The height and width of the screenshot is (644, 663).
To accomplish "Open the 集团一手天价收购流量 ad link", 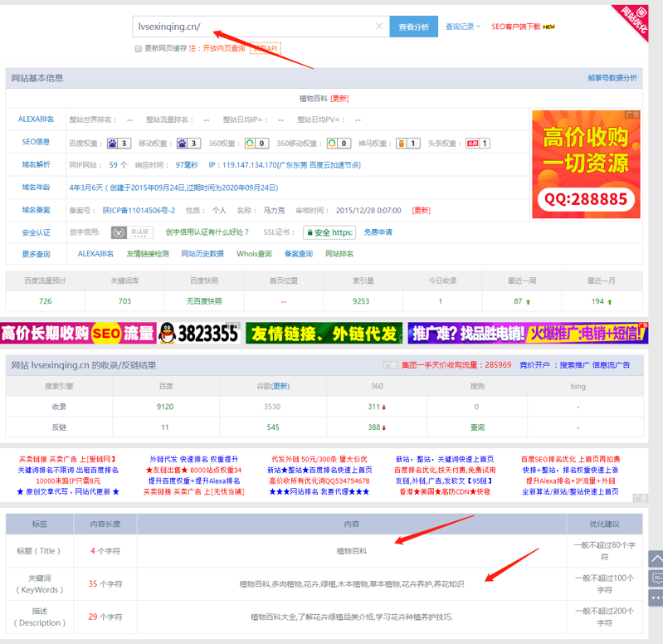I will (456, 365).
